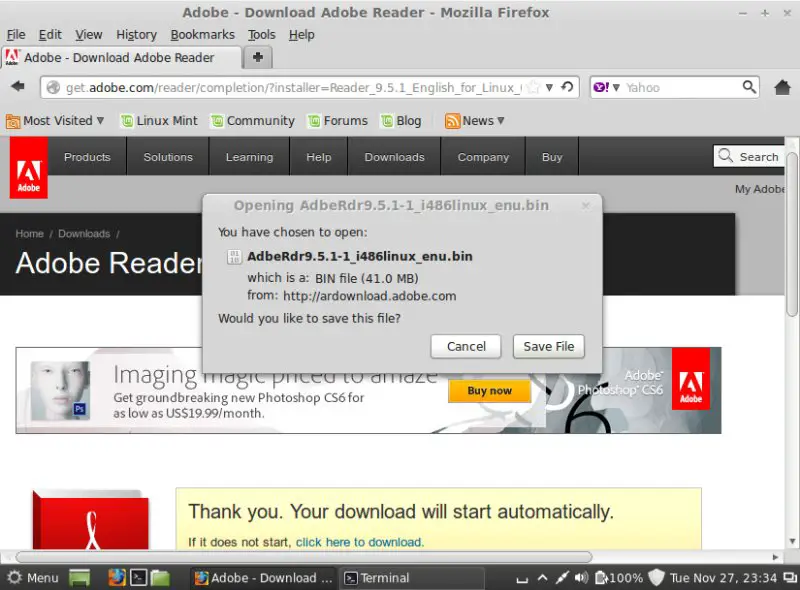This screenshot has height=590, width=800.
Task: Open the Bookmarks menu
Action: (203, 35)
